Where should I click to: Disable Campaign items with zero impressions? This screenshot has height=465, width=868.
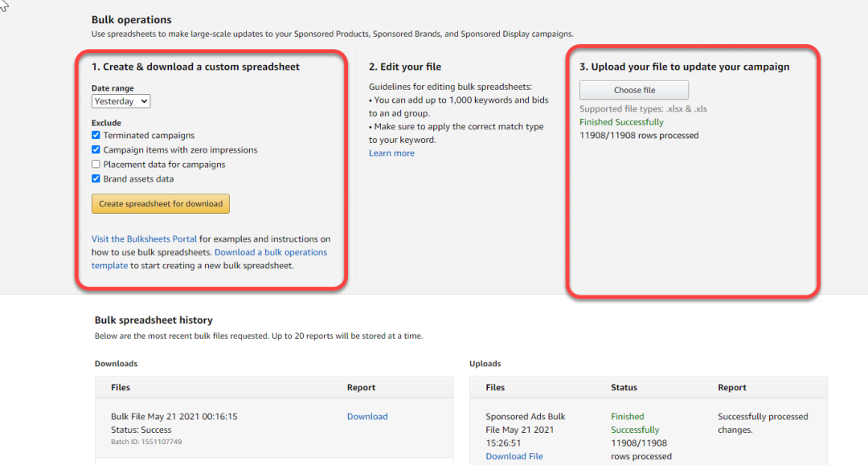coord(95,149)
